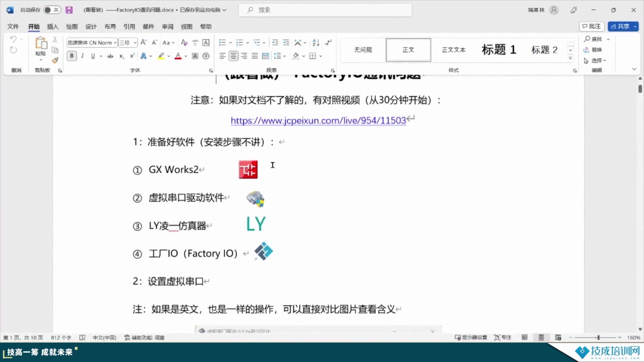Click the bullet list icon

[x=222, y=42]
